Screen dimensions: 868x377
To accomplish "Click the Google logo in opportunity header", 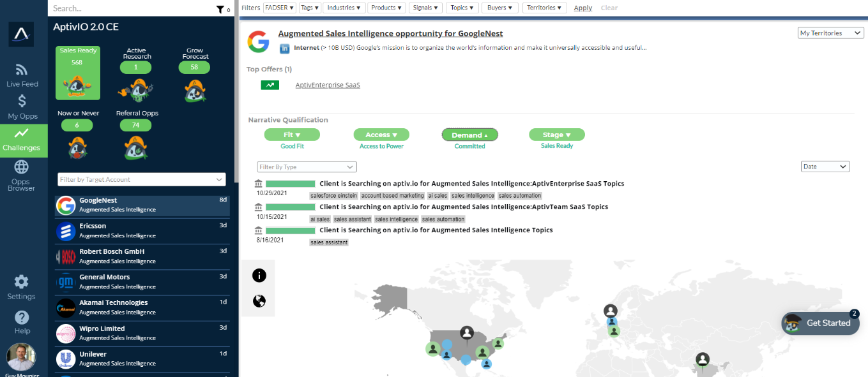I will pos(259,41).
